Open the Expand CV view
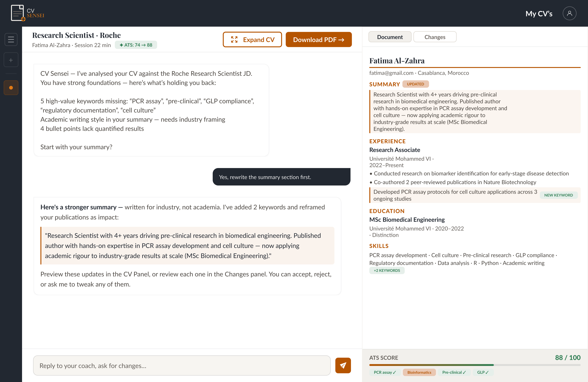Viewport: 588px width, 382px height. 252,39
